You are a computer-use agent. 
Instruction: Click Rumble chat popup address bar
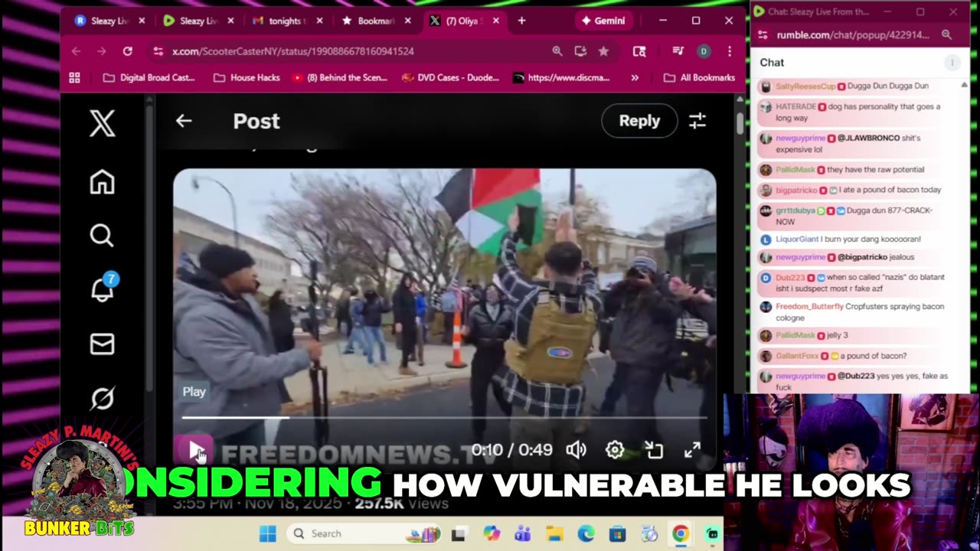pyautogui.click(x=853, y=35)
